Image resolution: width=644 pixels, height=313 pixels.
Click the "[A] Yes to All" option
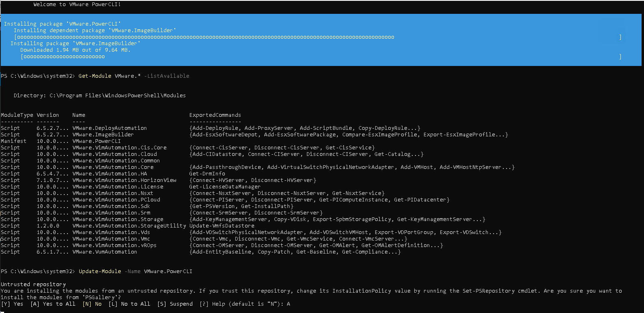tap(53, 304)
